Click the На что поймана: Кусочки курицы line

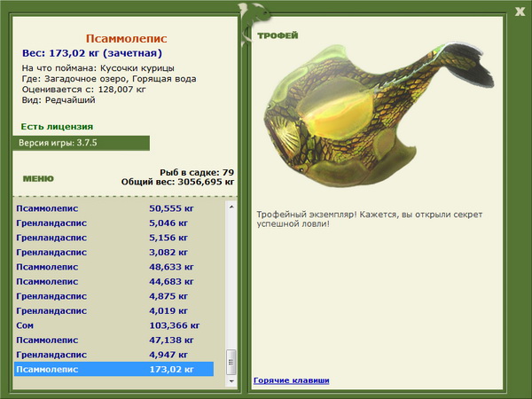pos(98,68)
